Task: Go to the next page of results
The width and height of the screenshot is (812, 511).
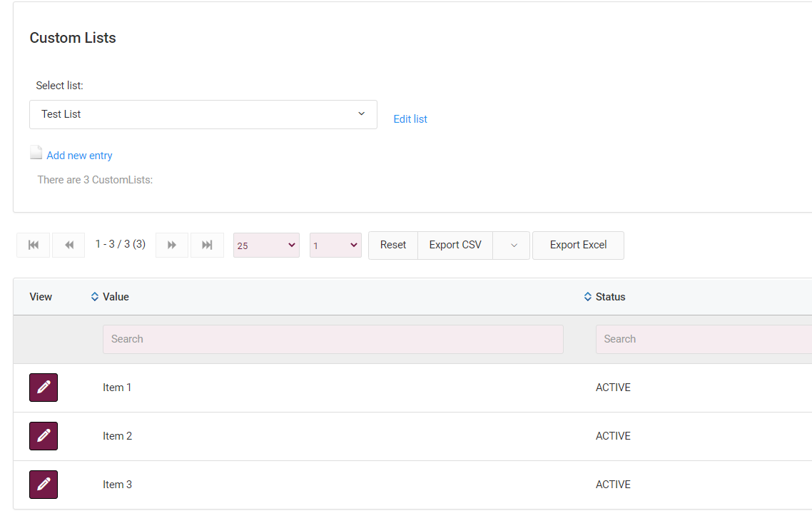Action: [172, 245]
